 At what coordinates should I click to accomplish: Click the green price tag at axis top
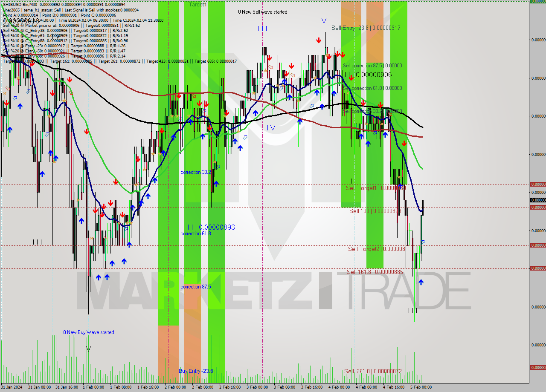click(x=537, y=1)
